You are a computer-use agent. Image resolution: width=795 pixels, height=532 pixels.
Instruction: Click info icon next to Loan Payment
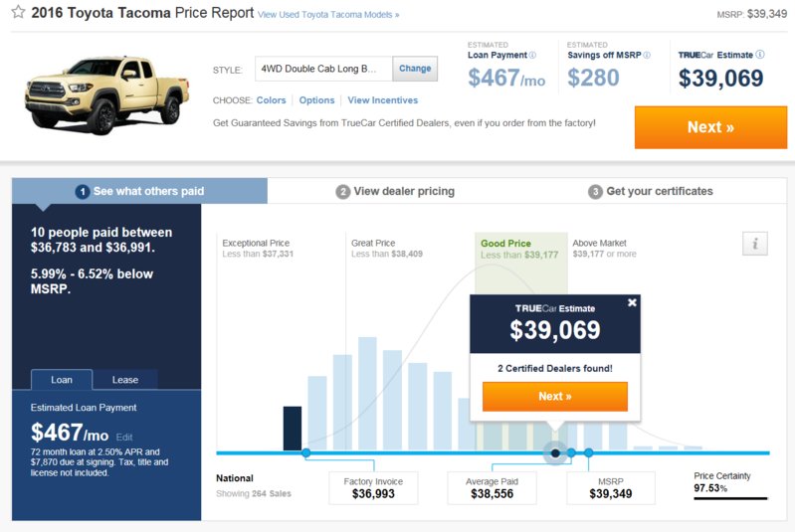[532, 56]
